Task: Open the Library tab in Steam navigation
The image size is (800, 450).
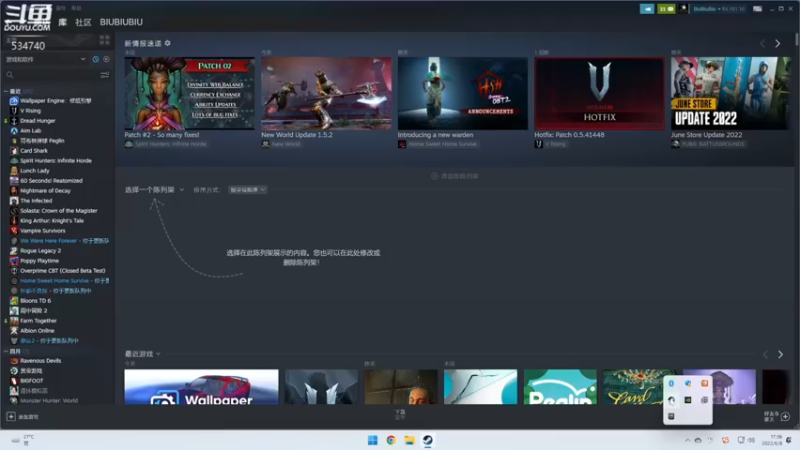Action: coord(63,22)
